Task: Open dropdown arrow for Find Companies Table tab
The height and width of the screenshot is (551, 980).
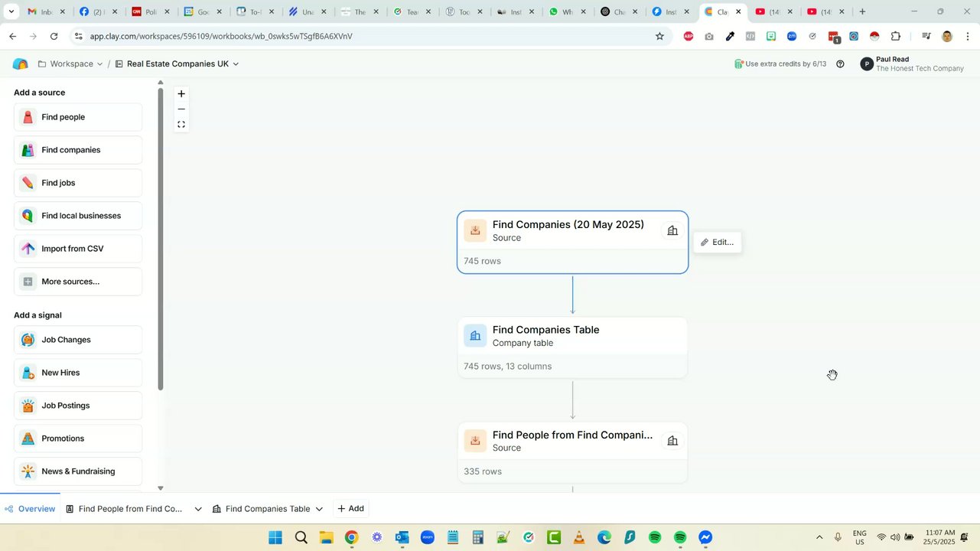Action: [x=319, y=509]
